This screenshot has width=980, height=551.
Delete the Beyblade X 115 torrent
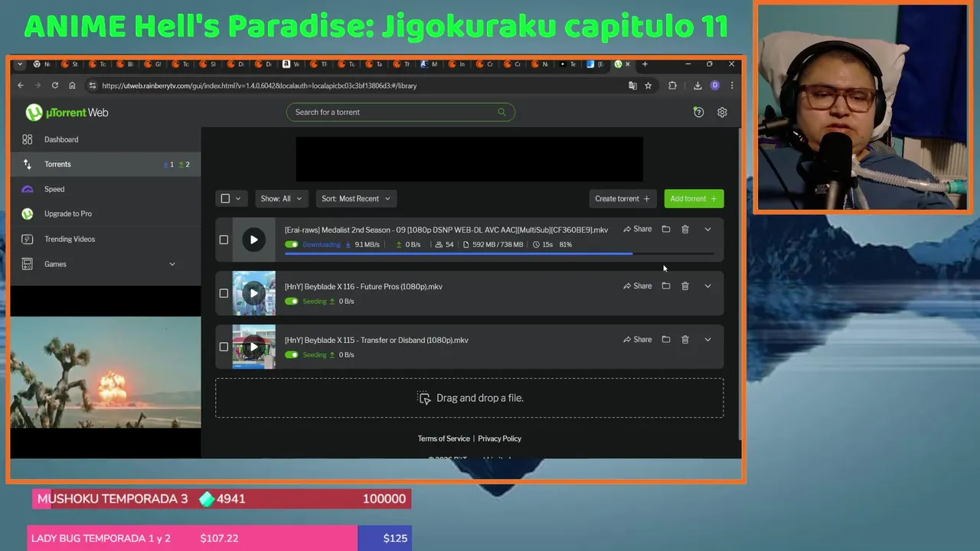[x=685, y=339]
